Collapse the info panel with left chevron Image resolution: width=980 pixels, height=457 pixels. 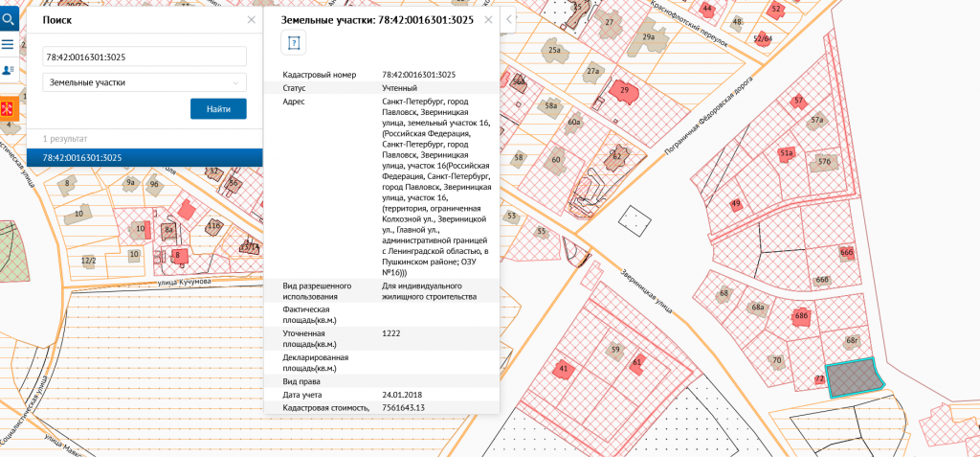click(x=509, y=20)
